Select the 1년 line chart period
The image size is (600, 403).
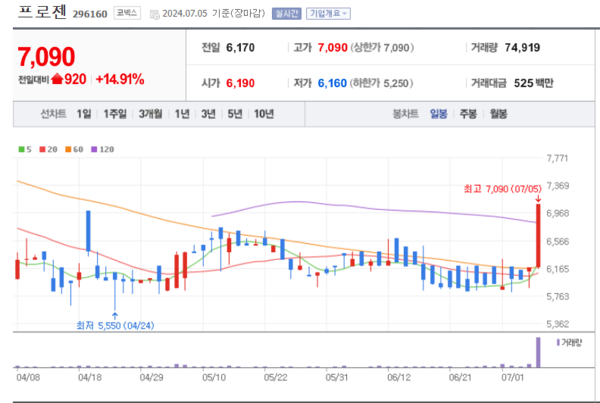tap(182, 114)
